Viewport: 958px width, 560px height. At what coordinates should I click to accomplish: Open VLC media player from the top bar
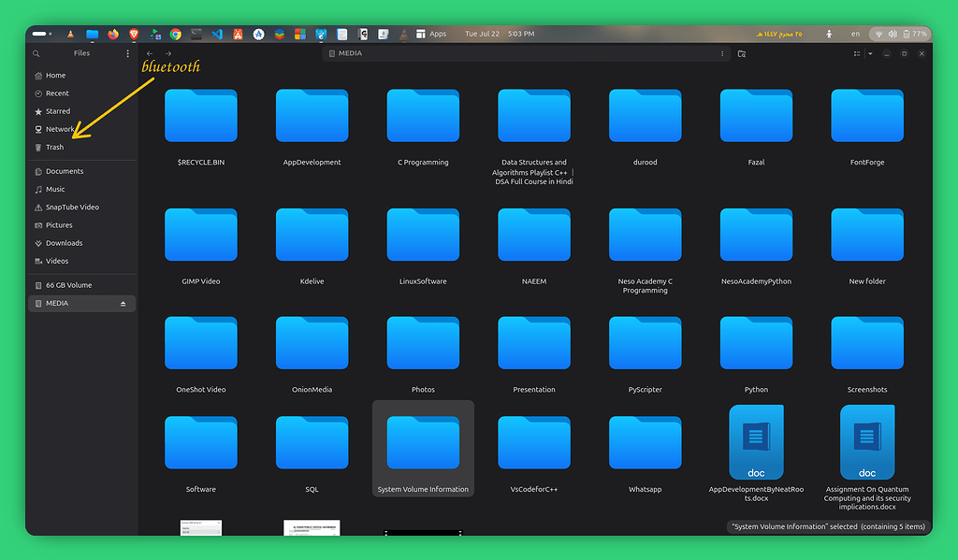pyautogui.click(x=70, y=33)
